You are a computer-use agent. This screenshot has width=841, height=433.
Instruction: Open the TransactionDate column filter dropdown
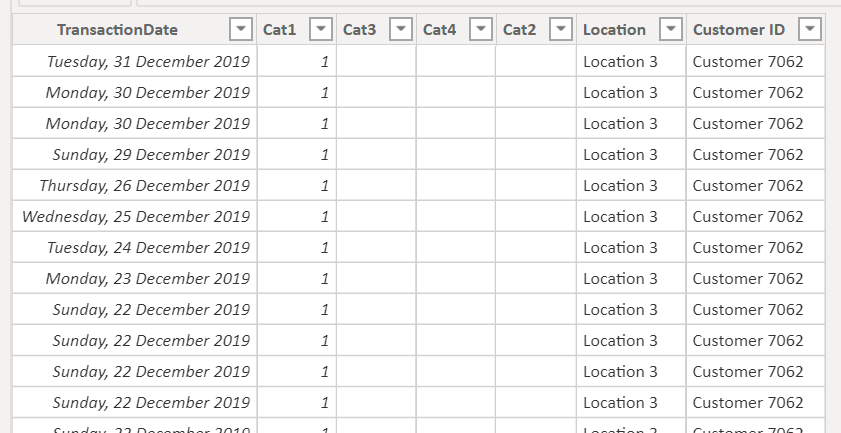coord(241,29)
